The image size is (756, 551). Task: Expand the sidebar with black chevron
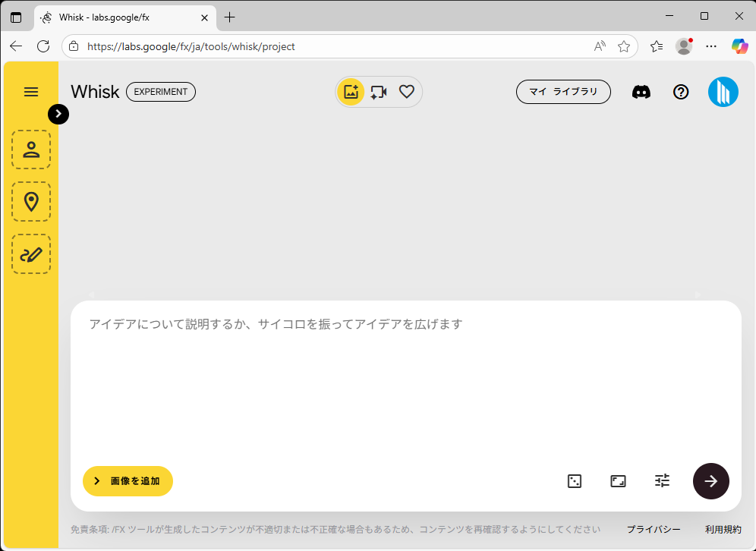point(58,113)
